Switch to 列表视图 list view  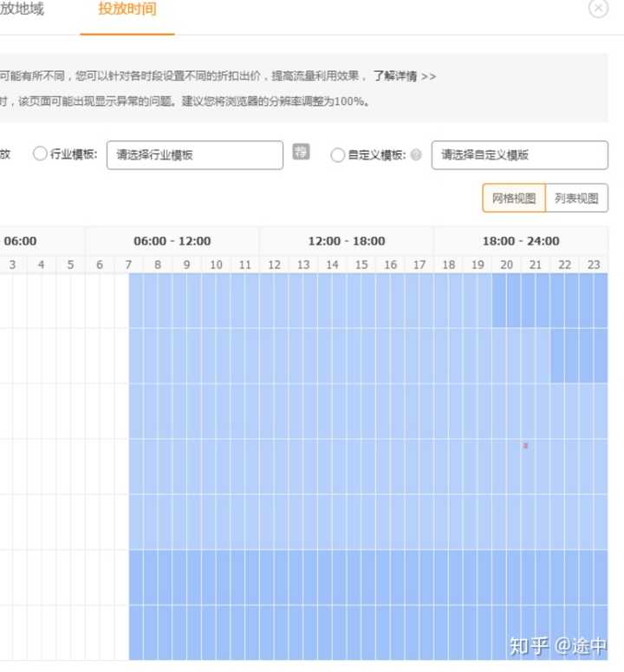pos(576,198)
